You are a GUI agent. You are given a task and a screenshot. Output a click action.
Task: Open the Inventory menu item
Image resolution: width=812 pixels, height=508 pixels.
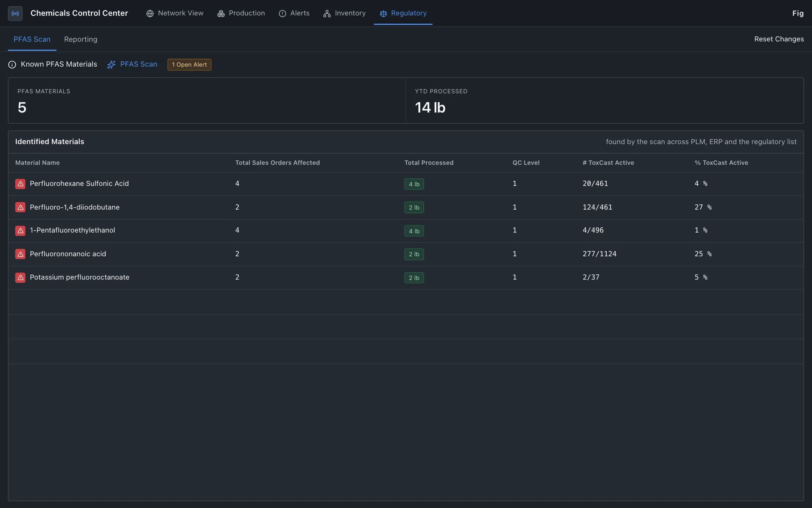point(344,13)
